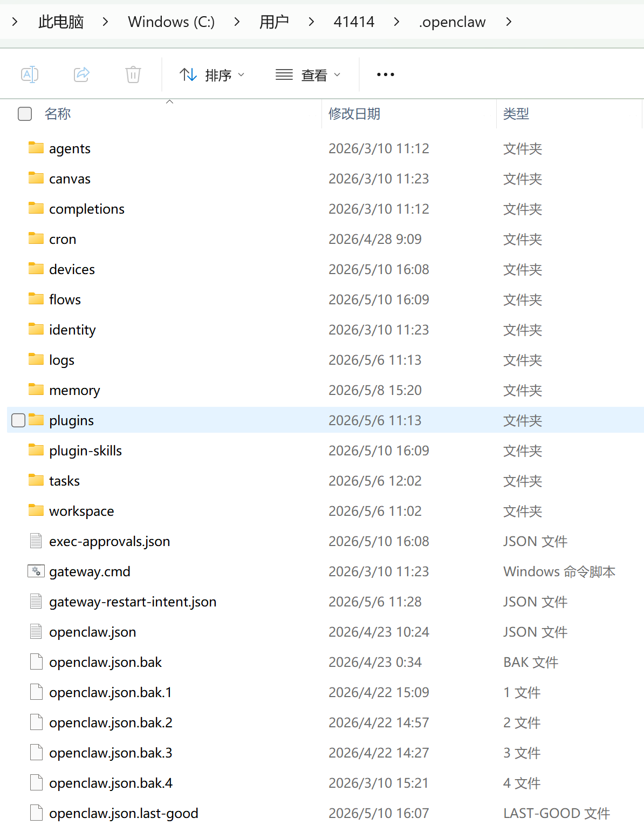Click date 2026/4/28 9:09 of cron
The width and height of the screenshot is (644, 832).
pos(375,239)
